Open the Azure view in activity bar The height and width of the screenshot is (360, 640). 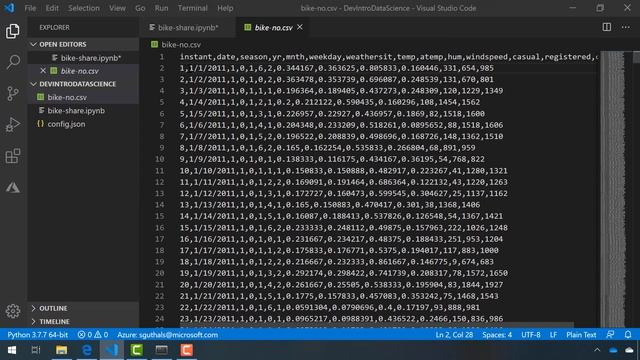(x=13, y=187)
